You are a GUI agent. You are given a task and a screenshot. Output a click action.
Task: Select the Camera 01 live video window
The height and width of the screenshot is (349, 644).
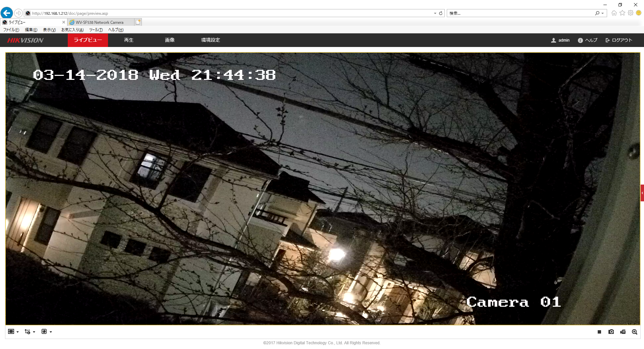coord(323,189)
